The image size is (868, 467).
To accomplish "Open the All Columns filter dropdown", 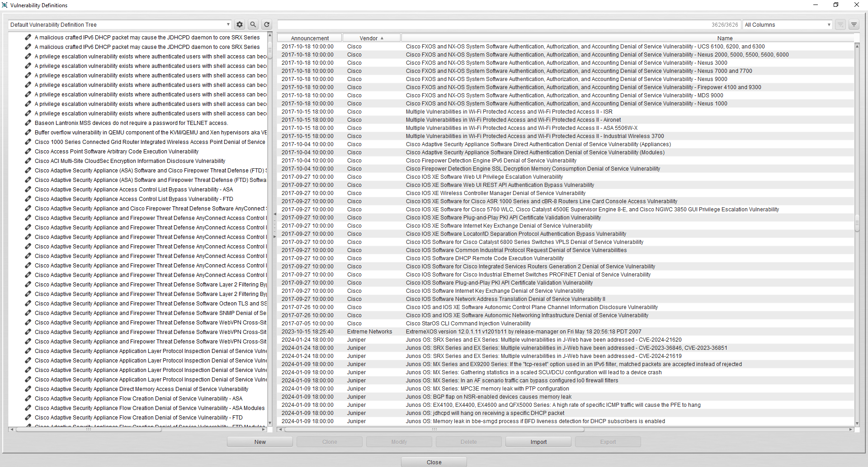I will point(788,25).
